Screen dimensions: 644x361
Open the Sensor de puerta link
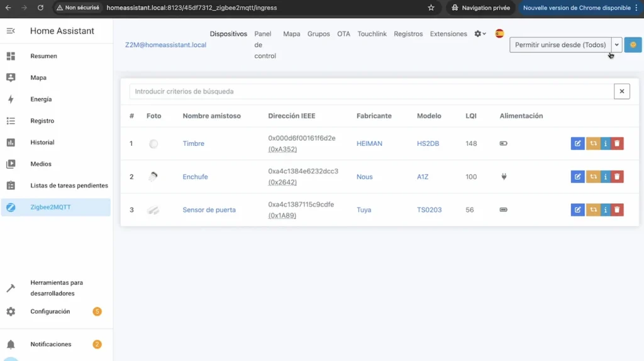209,210
